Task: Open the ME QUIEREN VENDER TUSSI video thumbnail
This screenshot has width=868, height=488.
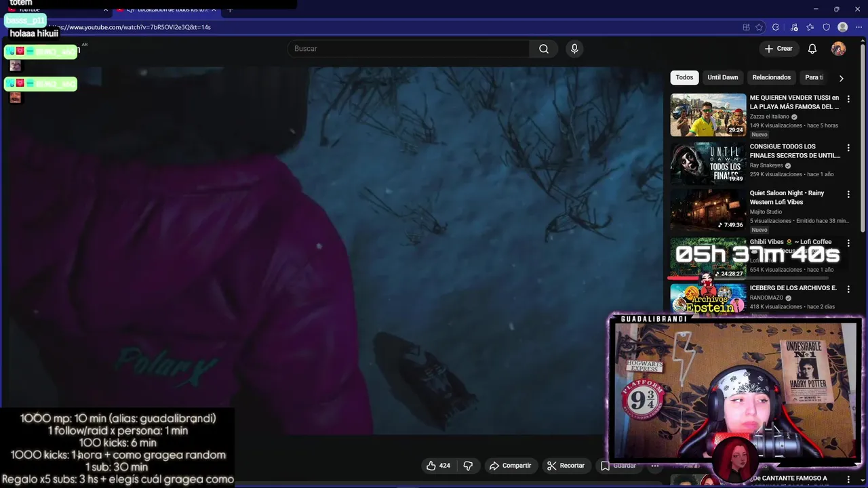Action: [x=708, y=115]
